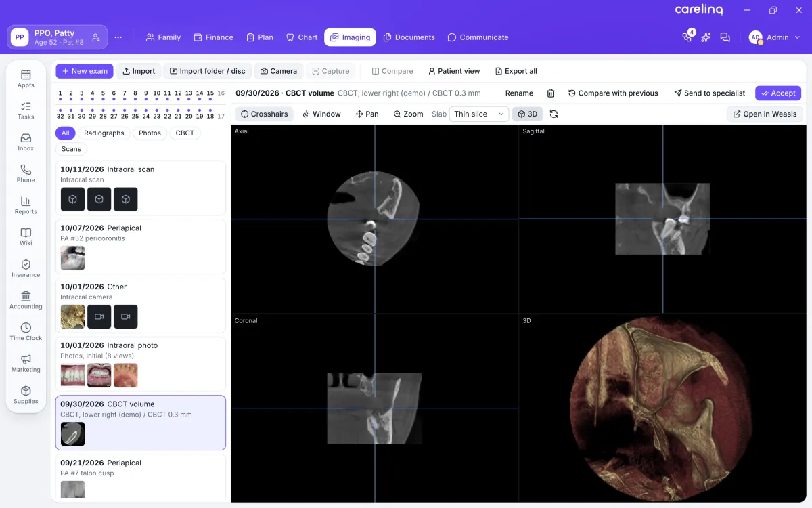Open the chat messages icon in header
The image size is (812, 508).
coord(725,37)
